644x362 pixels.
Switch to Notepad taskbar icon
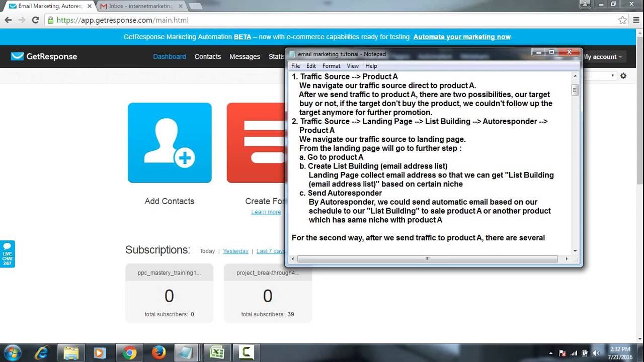188,353
